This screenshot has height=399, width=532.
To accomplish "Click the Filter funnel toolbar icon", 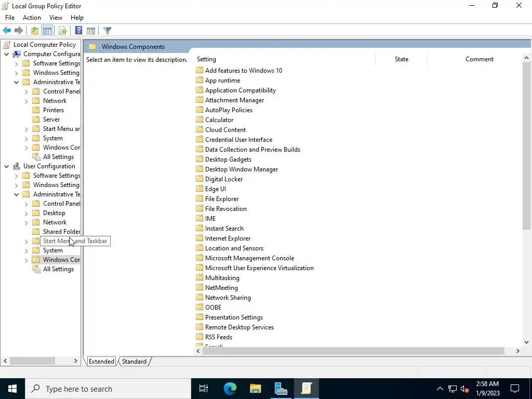I will tap(107, 31).
